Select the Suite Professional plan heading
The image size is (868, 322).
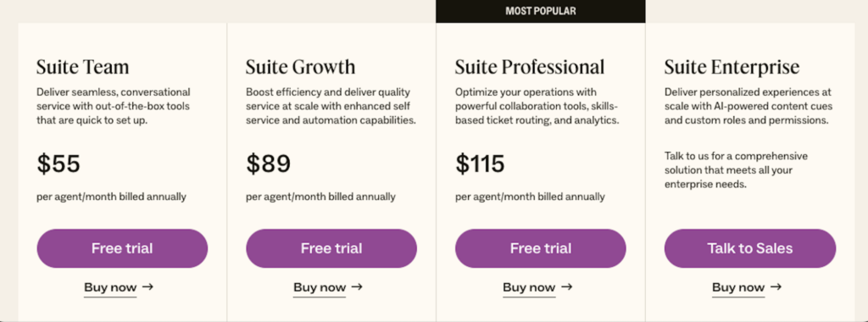[x=530, y=67]
